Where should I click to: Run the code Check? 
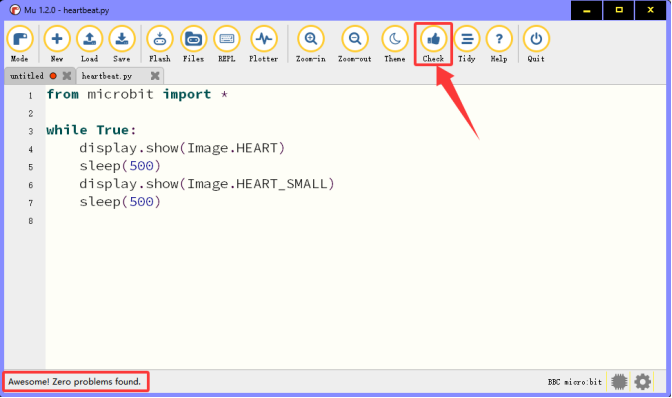pos(433,44)
